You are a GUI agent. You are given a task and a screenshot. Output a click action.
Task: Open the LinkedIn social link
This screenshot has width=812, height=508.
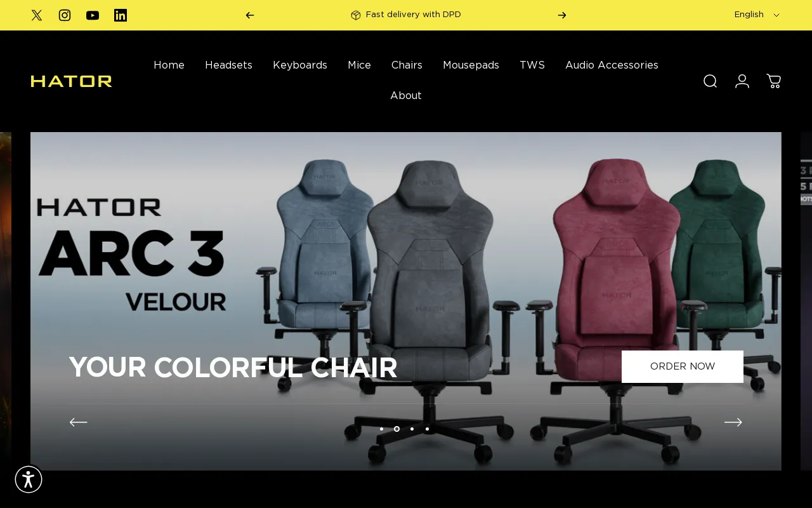tap(121, 15)
